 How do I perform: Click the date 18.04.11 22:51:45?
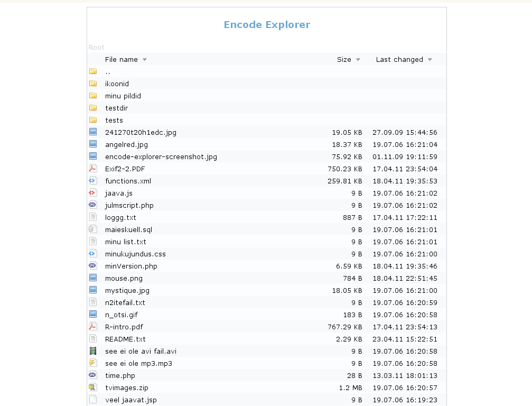point(405,279)
